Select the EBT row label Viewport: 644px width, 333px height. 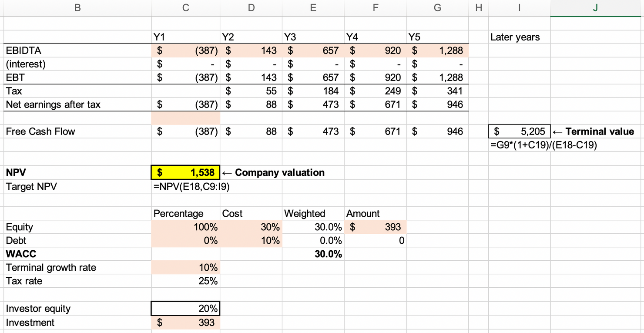pyautogui.click(x=15, y=77)
